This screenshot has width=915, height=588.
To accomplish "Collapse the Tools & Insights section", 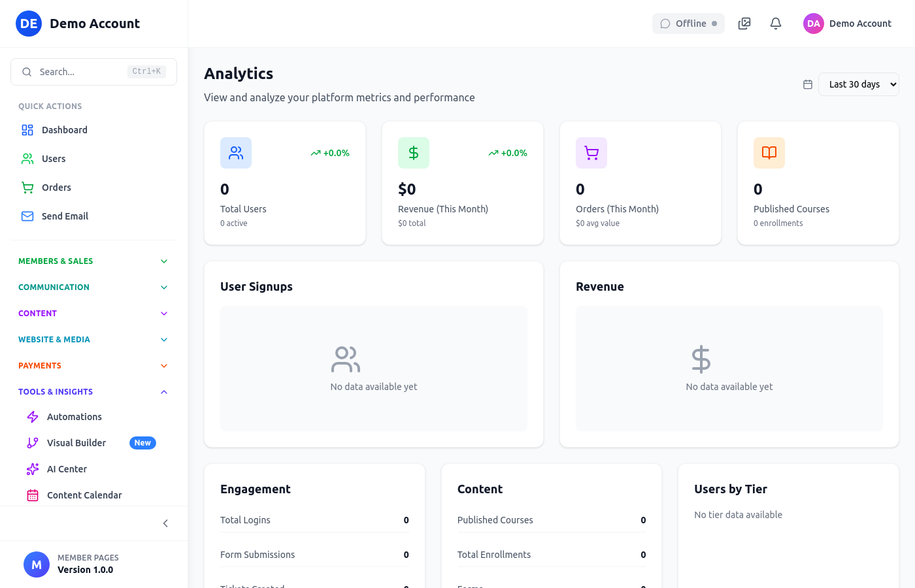I will coord(93,391).
